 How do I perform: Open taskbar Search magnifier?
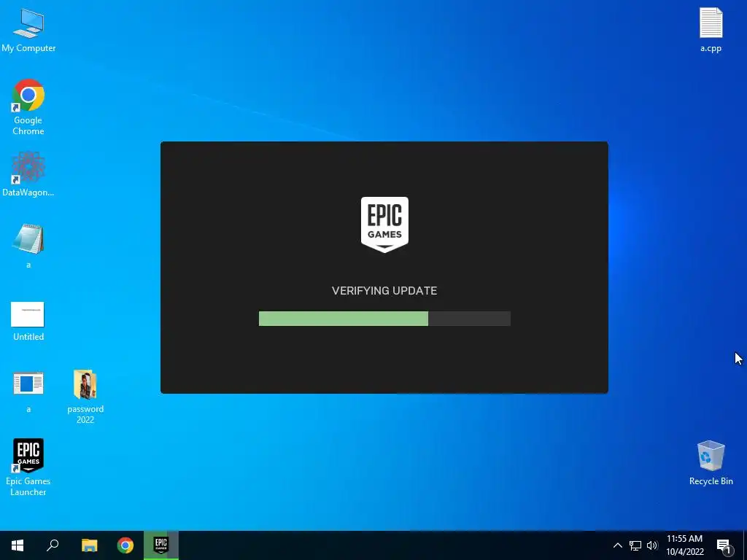53,545
